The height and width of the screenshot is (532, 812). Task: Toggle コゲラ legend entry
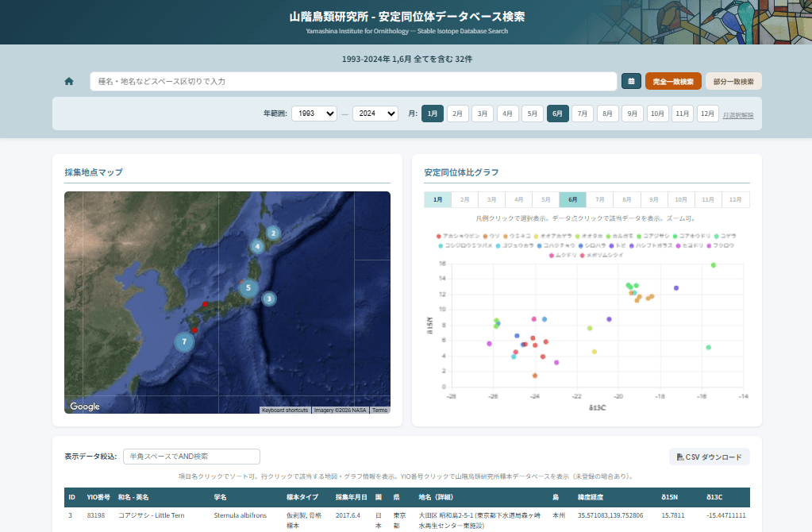[725, 236]
